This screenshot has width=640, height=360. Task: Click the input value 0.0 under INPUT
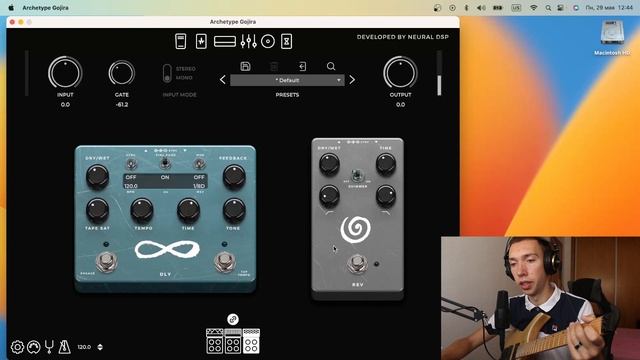[x=65, y=104]
